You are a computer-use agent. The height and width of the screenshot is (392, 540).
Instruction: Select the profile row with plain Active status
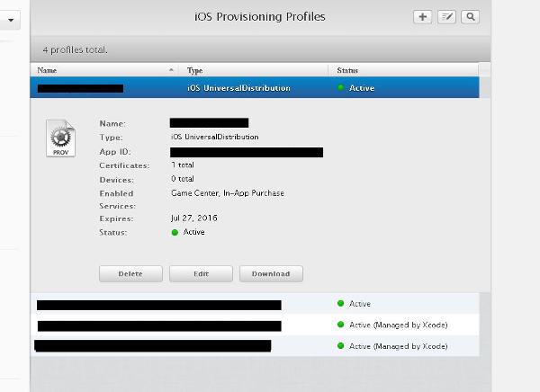[x=255, y=304]
